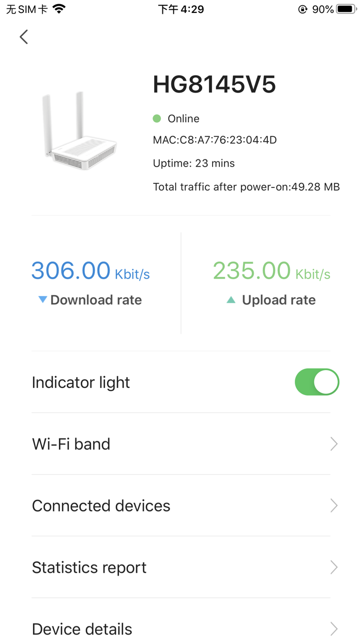Open the Statistics report page
Viewport: 362px width, 644px height.
[155, 567]
